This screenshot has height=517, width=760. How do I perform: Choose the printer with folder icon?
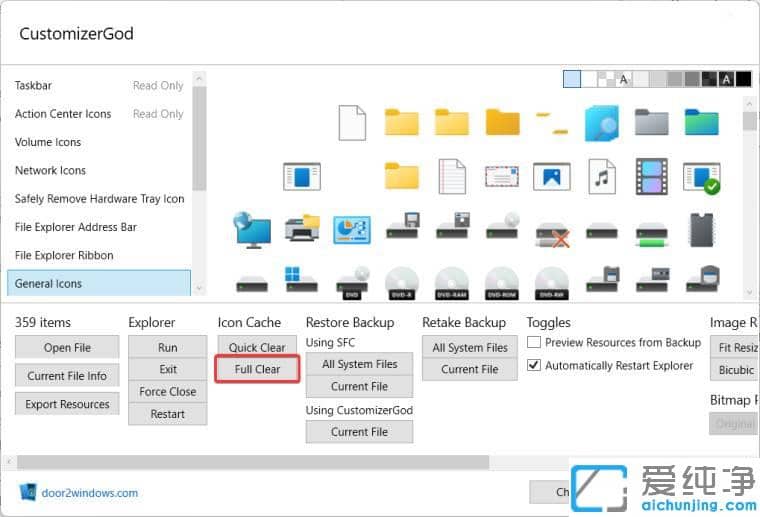pyautogui.click(x=302, y=230)
